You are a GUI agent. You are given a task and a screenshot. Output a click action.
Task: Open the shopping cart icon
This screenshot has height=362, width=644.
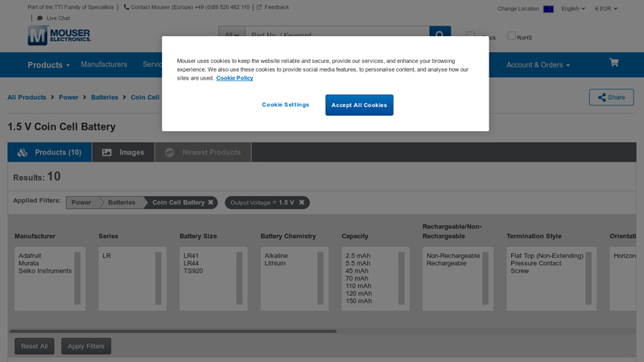pyautogui.click(x=614, y=63)
